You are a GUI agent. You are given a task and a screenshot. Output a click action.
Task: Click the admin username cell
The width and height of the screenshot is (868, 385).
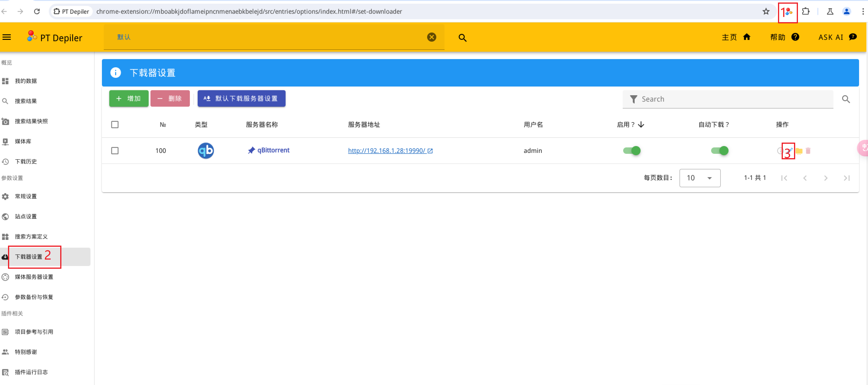(533, 151)
